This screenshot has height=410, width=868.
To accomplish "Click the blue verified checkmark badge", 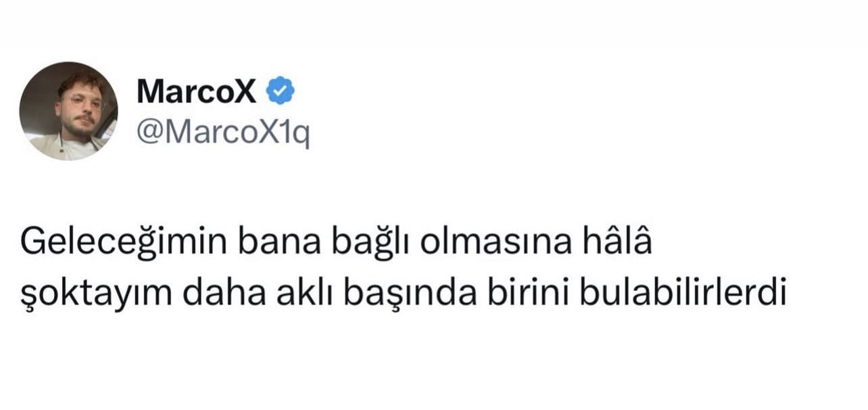I will coord(281,91).
